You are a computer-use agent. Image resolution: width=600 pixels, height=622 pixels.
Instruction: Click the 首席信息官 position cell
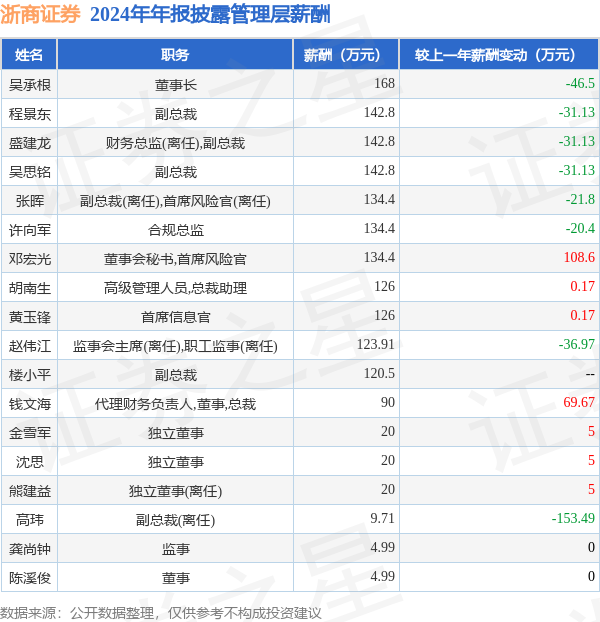pos(175,317)
